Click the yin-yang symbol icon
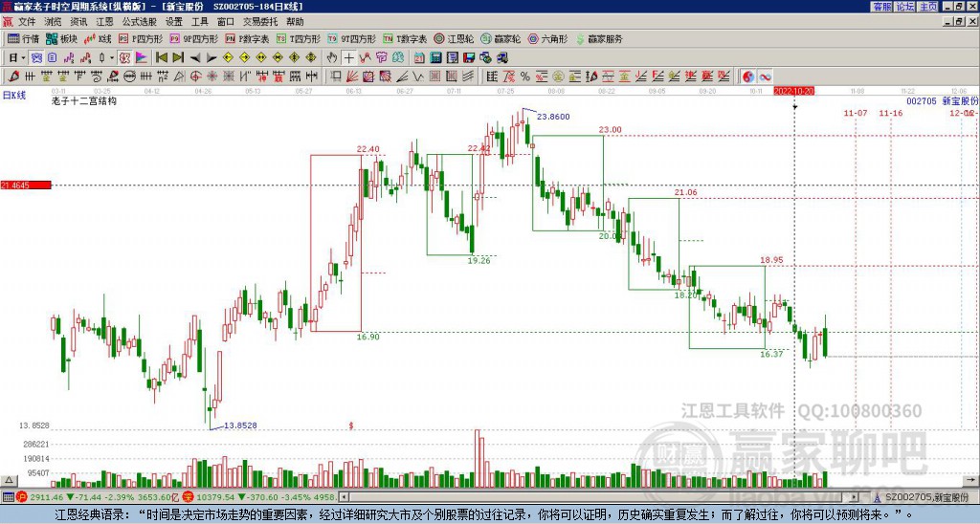Image resolution: width=980 pixels, height=524 pixels. click(748, 76)
